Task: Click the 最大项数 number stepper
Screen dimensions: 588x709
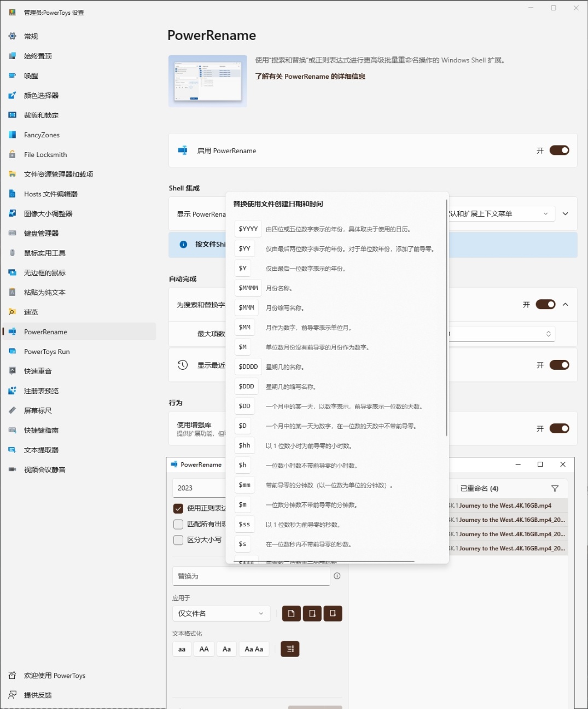Action: click(x=548, y=334)
